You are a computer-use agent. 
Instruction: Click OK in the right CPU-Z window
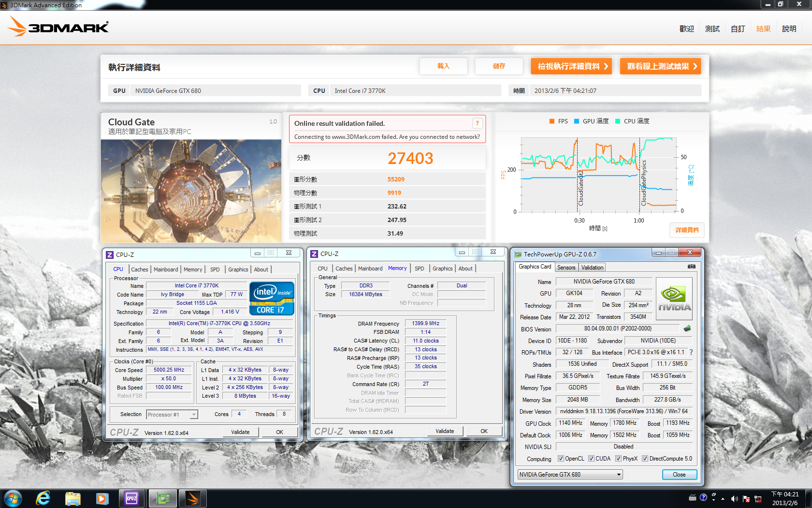[x=484, y=431]
